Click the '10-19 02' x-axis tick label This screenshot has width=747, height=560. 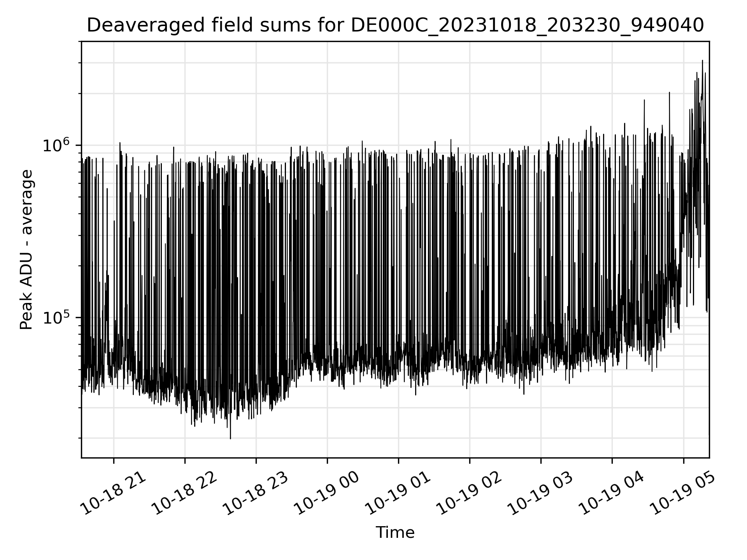[469, 493]
